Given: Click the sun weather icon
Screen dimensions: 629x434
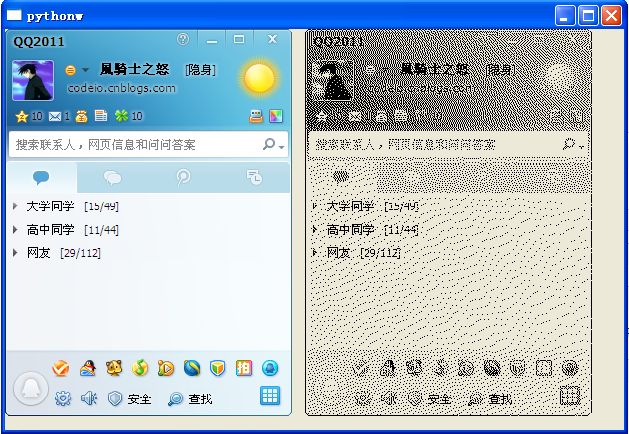Looking at the screenshot, I should pos(259,78).
